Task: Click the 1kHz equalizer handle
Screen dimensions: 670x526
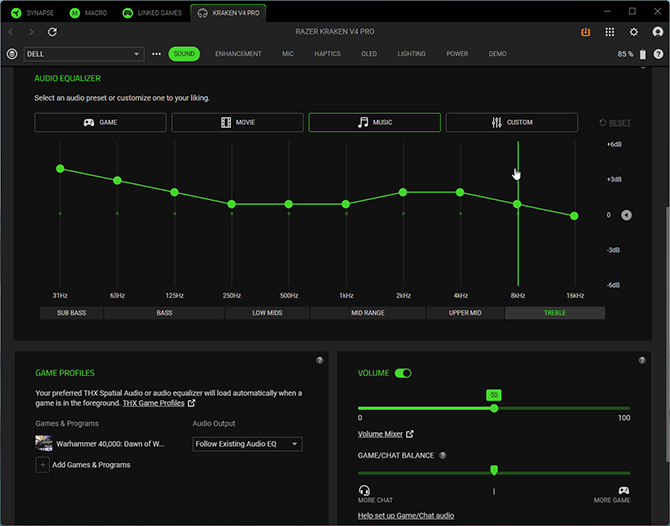Action: 346,204
